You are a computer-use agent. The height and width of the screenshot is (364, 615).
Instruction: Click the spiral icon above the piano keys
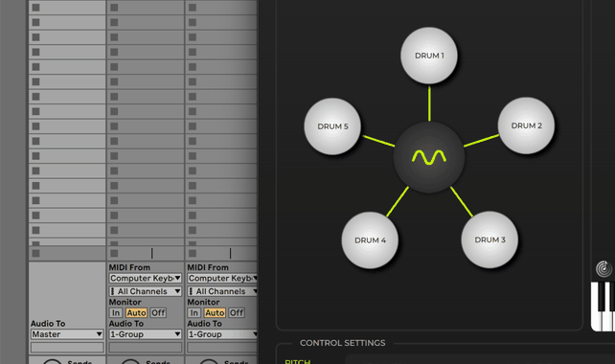[x=604, y=268]
